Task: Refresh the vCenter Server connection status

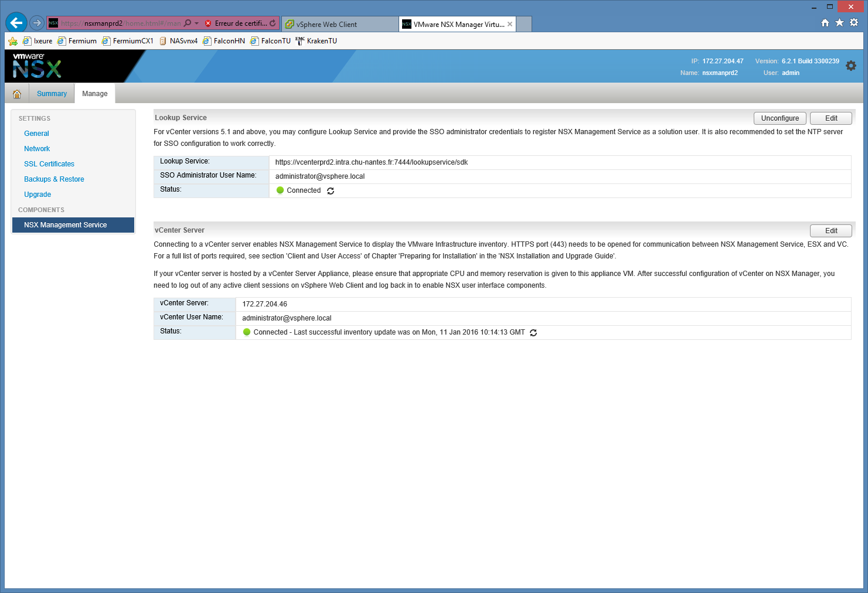Action: pyautogui.click(x=533, y=333)
